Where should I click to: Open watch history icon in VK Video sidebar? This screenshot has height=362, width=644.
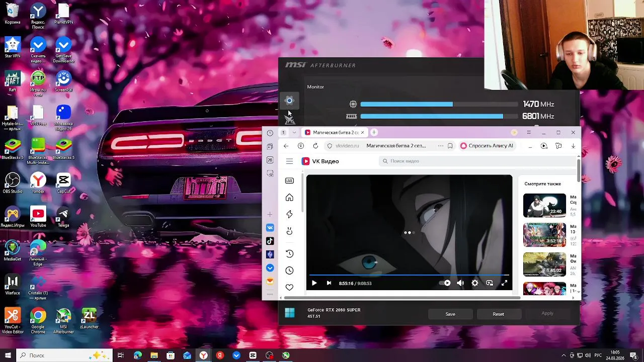pyautogui.click(x=289, y=254)
